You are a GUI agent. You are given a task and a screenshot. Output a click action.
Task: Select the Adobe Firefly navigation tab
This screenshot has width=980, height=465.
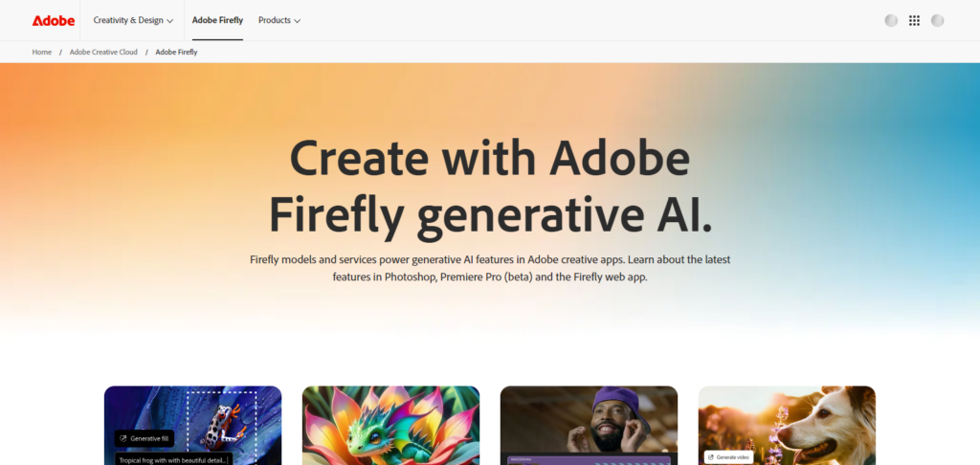[217, 20]
